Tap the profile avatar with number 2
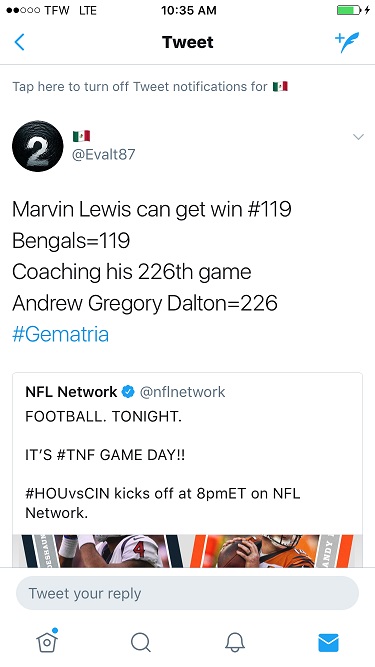 click(x=37, y=146)
